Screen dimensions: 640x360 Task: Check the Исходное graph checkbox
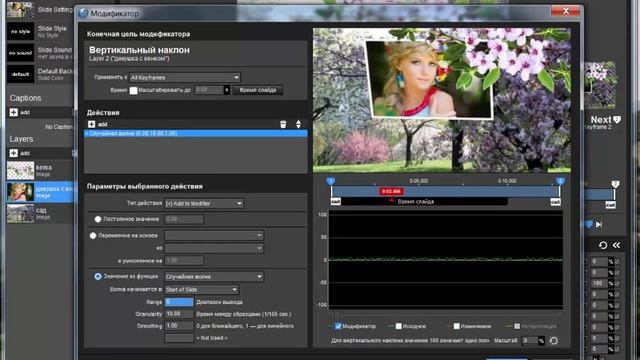pos(399,326)
